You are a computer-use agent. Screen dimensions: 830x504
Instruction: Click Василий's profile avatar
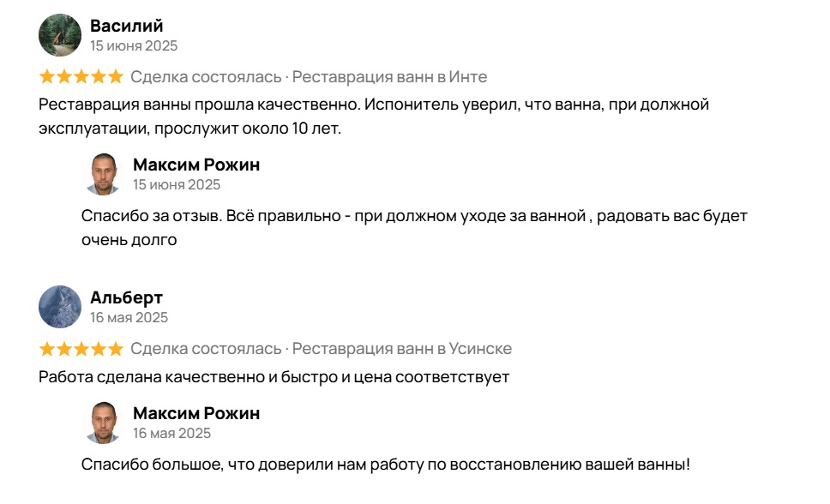tap(60, 35)
